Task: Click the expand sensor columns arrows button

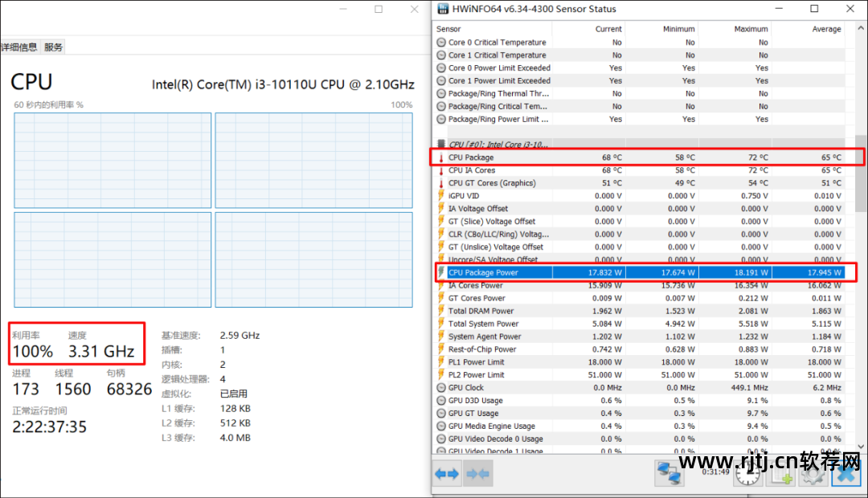Action: coord(447,474)
